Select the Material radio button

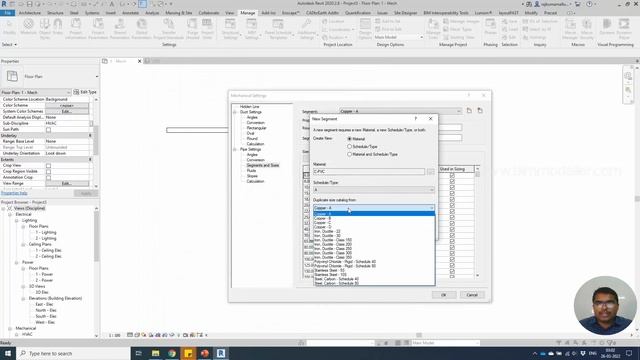point(349,139)
